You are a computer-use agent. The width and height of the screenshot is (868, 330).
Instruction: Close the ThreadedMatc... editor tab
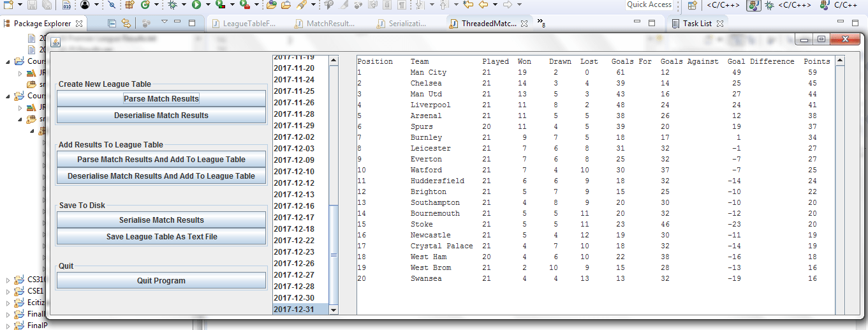coord(524,24)
